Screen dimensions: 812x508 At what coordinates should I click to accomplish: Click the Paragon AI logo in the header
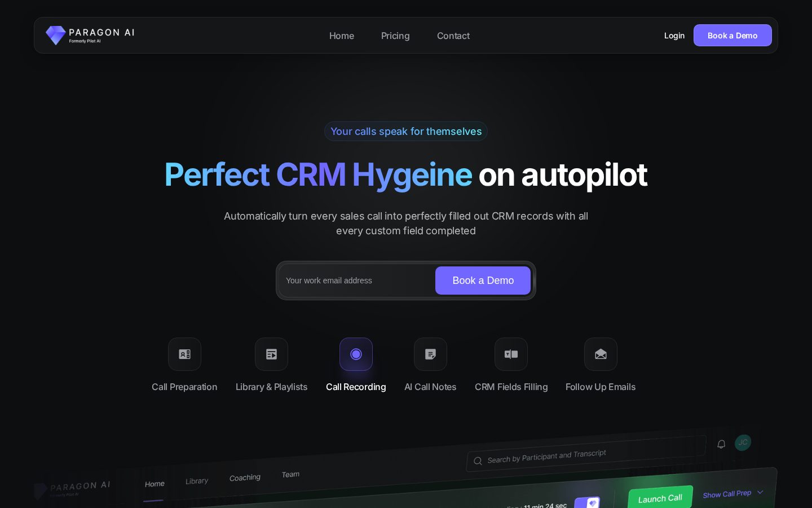pyautogui.click(x=90, y=36)
